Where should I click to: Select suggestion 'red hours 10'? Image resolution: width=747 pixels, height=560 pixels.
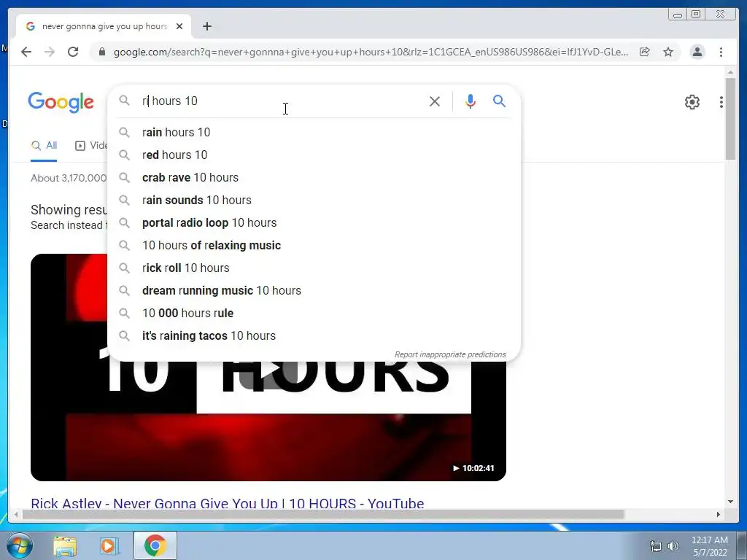(x=314, y=155)
